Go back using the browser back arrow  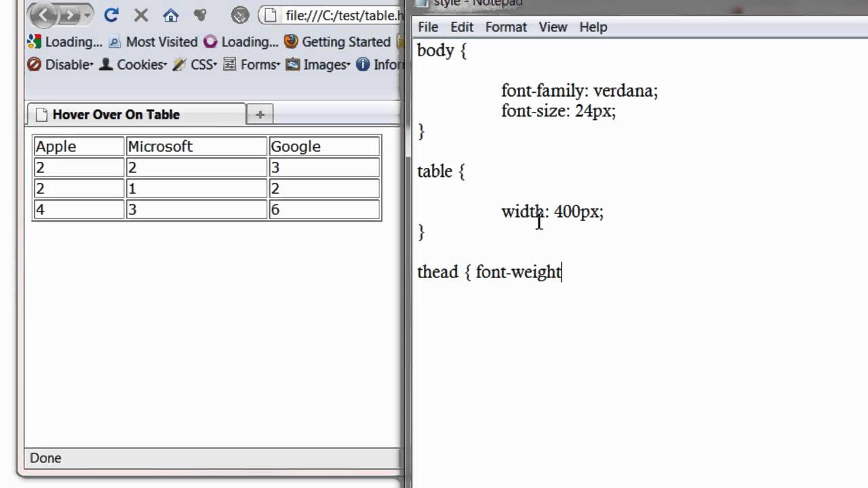(43, 14)
